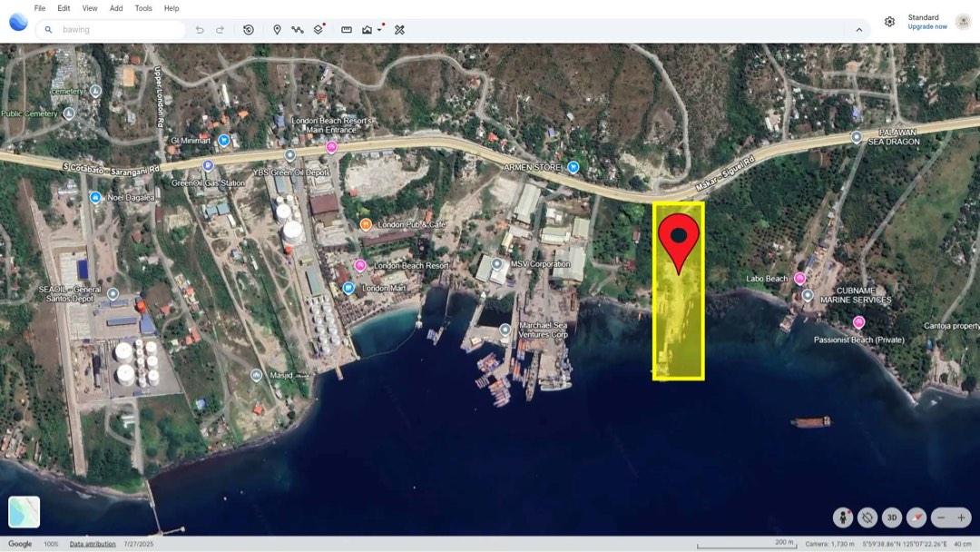Click the 'PALAWAN SEA DRAGON' label
980x552 pixels.
(x=894, y=137)
